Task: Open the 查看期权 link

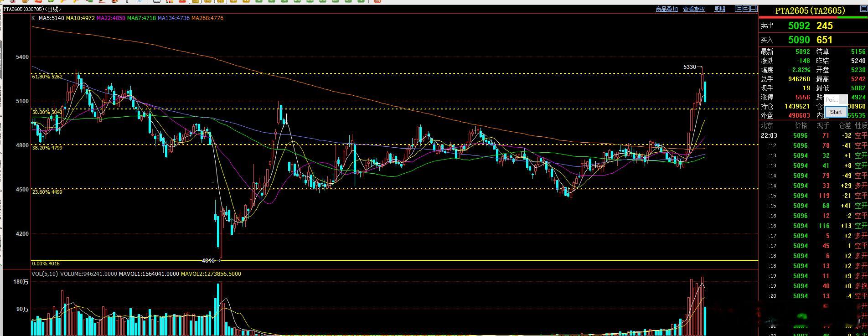Action: tap(694, 9)
